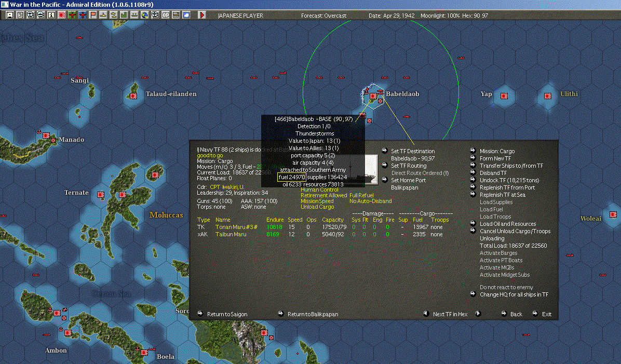Click Replenish TF at Sea
The width and height of the screenshot is (621, 364).
pyautogui.click(x=502, y=195)
